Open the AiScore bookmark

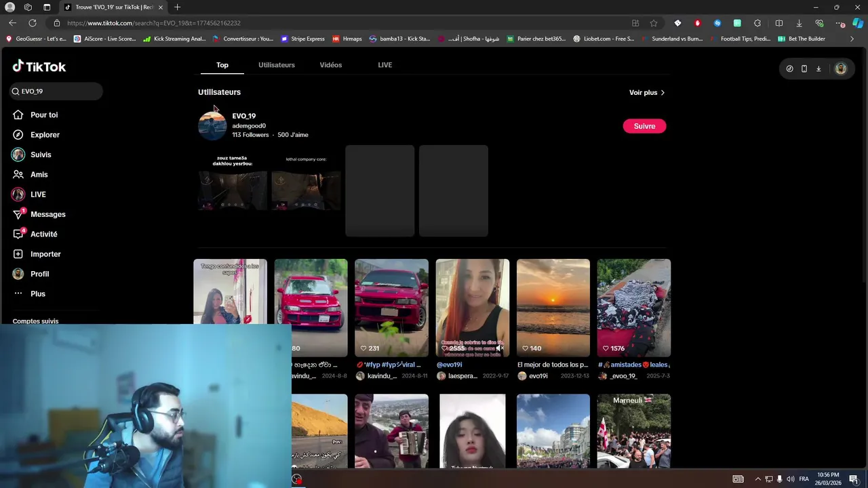[x=105, y=39]
